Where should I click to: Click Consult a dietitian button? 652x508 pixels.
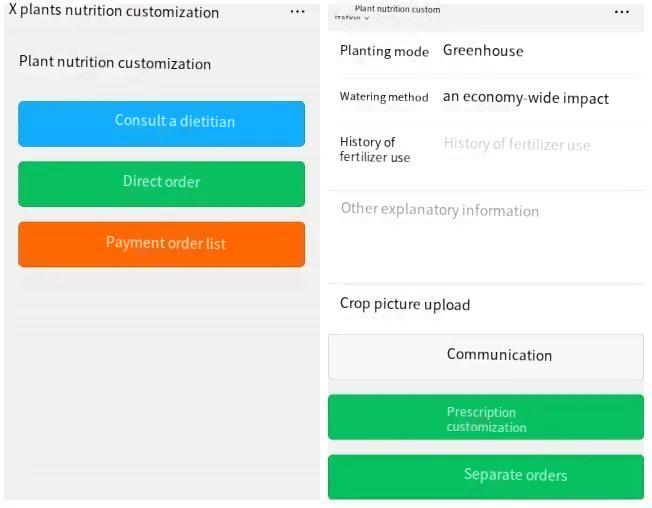pyautogui.click(x=161, y=123)
